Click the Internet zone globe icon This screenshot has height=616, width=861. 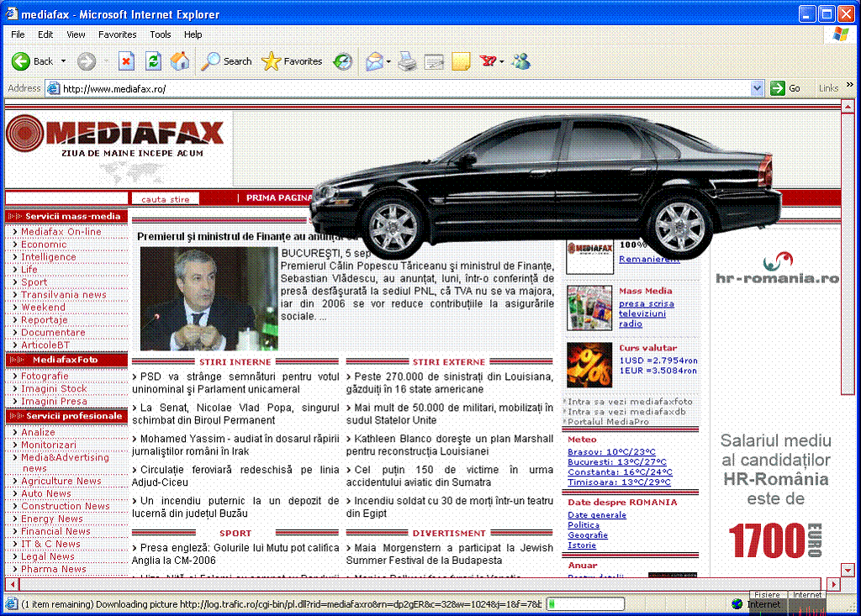737,604
